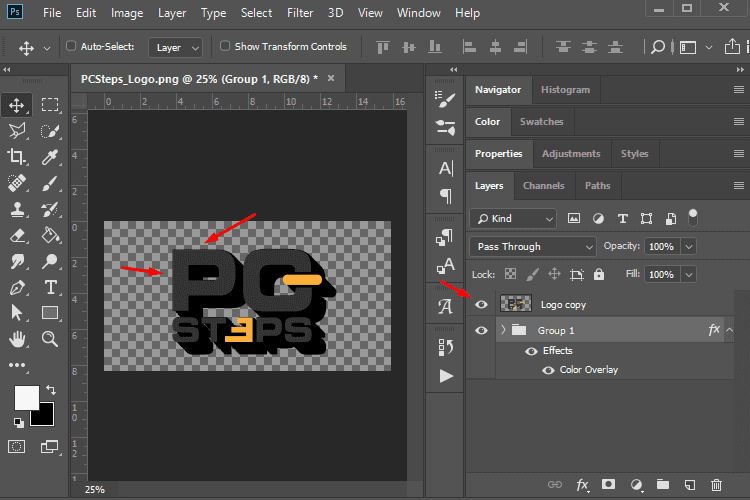Select the Rectangular Marquee tool
Image resolution: width=750 pixels, height=500 pixels.
click(x=50, y=105)
